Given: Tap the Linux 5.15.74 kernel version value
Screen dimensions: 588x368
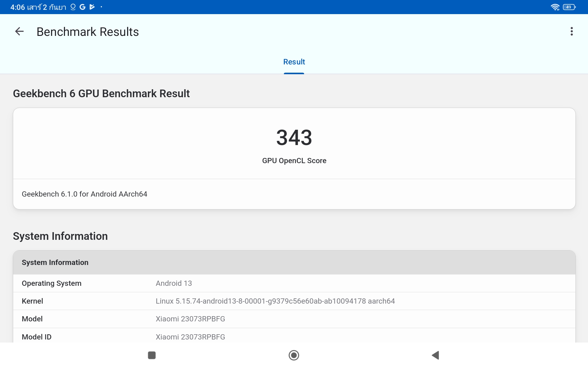Looking at the screenshot, I should (x=275, y=301).
